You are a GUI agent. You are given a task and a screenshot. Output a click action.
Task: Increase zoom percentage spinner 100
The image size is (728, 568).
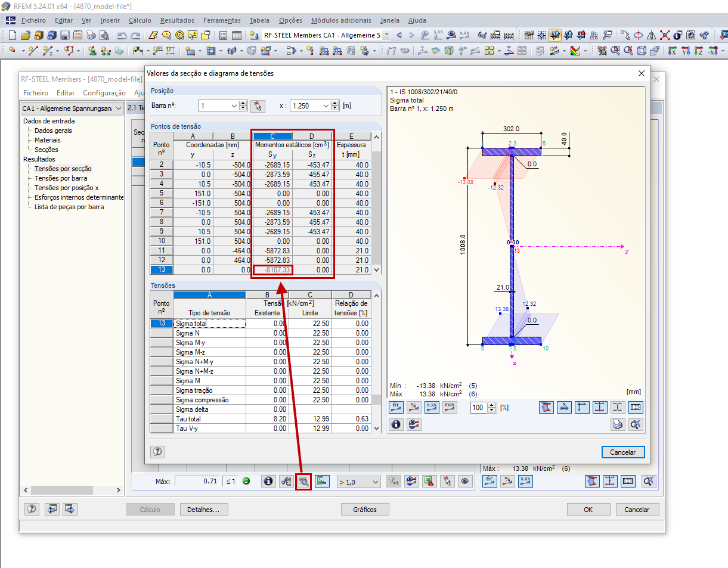492,405
